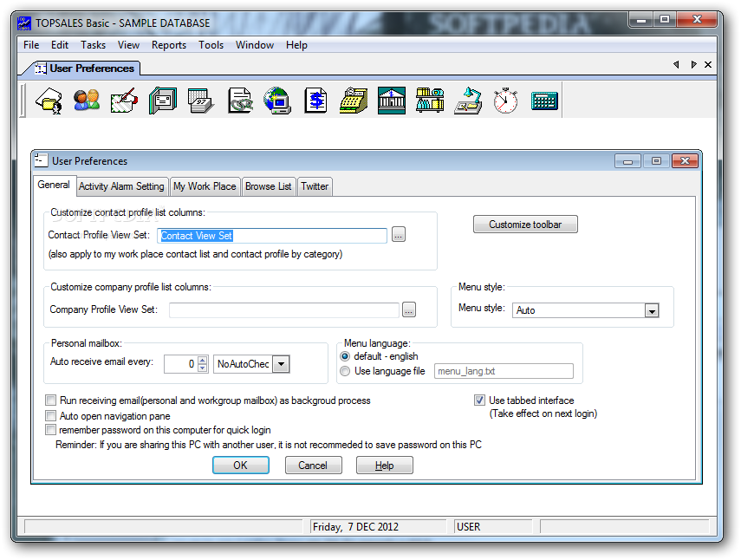
Task: Open the View menu
Action: tap(128, 45)
